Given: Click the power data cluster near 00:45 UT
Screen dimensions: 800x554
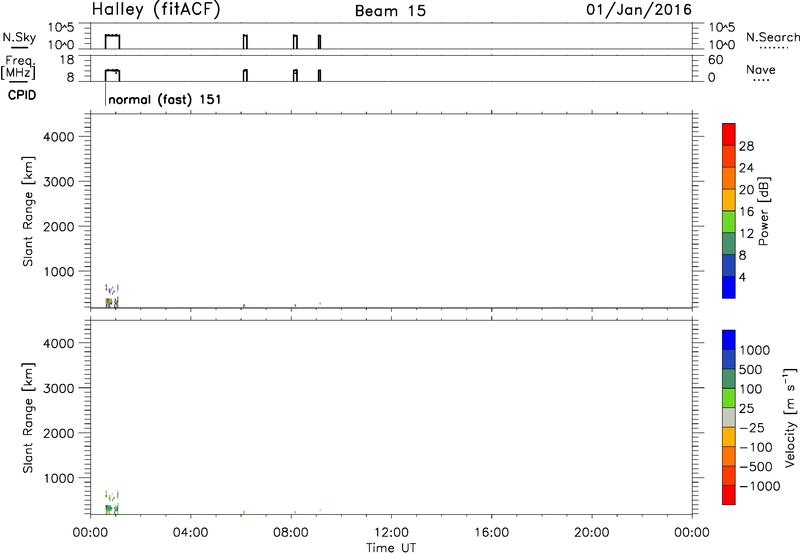Looking at the screenshot, I should [x=112, y=297].
